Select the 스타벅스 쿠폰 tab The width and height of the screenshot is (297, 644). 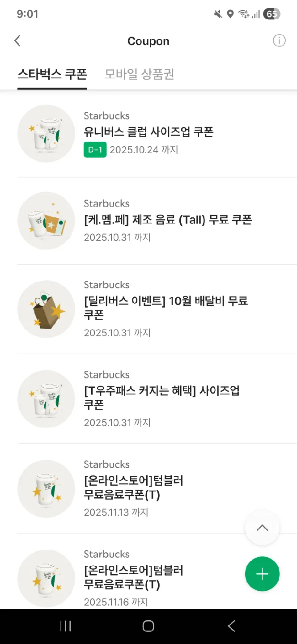[x=52, y=74]
